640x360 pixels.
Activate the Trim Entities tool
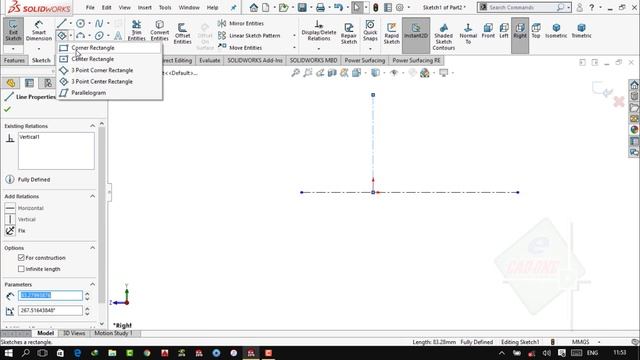[x=136, y=31]
